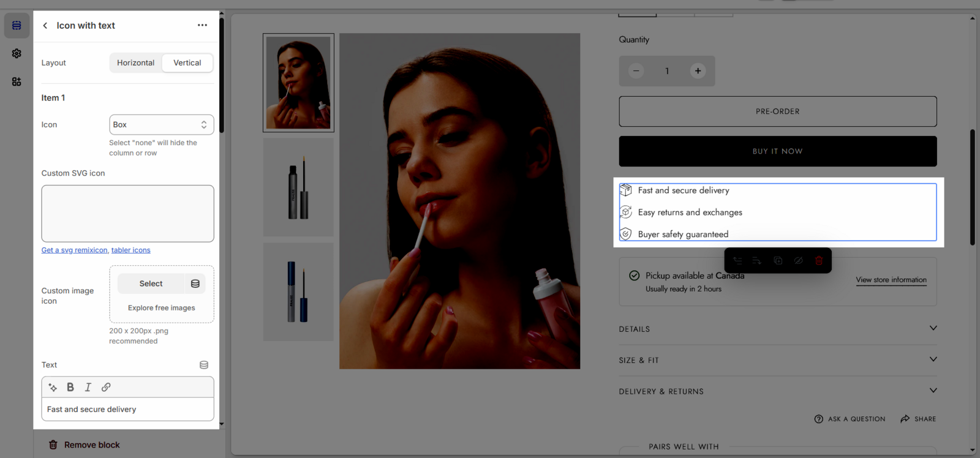Open the Get a svg remixicon link
Viewport: 980px width, 458px height.
(74, 250)
